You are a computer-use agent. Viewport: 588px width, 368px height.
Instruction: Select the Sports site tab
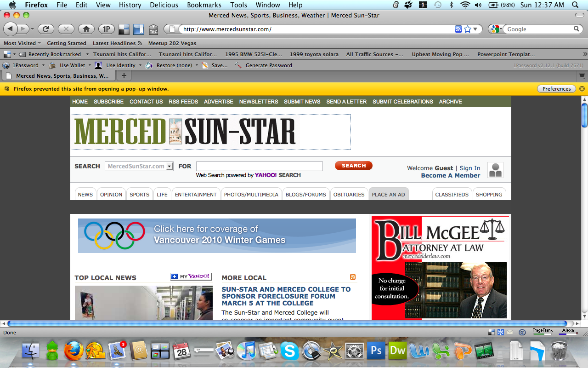[x=139, y=194]
